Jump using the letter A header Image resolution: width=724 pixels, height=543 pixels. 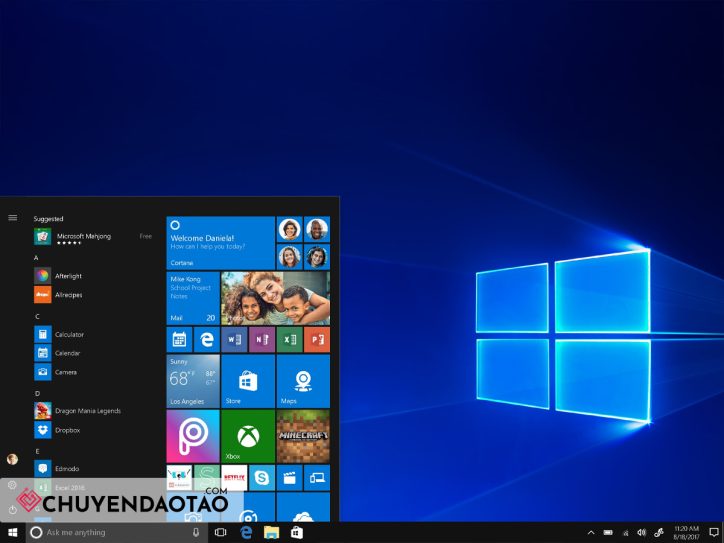pyautogui.click(x=36, y=258)
